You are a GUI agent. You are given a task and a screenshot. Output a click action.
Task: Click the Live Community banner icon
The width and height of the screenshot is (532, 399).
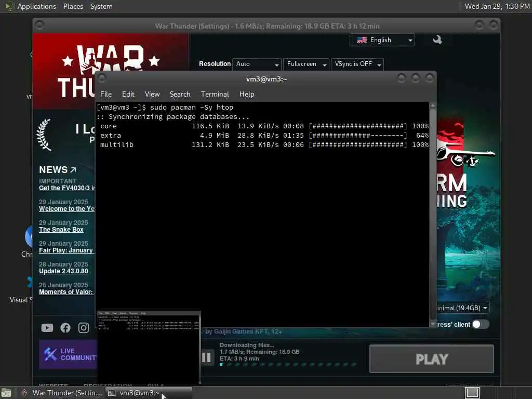point(50,354)
